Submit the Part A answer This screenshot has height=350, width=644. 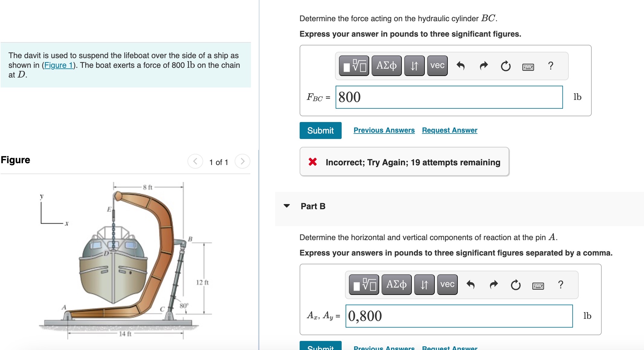point(320,130)
